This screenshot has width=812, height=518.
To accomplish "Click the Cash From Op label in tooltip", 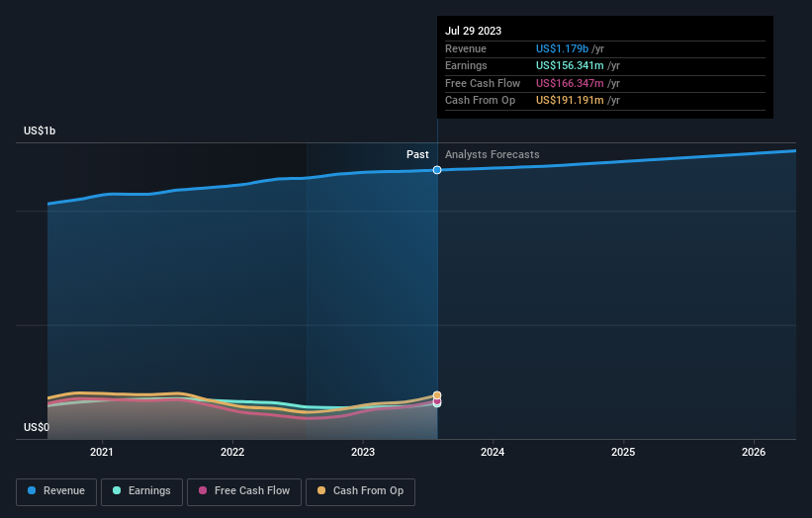I will coord(480,101).
